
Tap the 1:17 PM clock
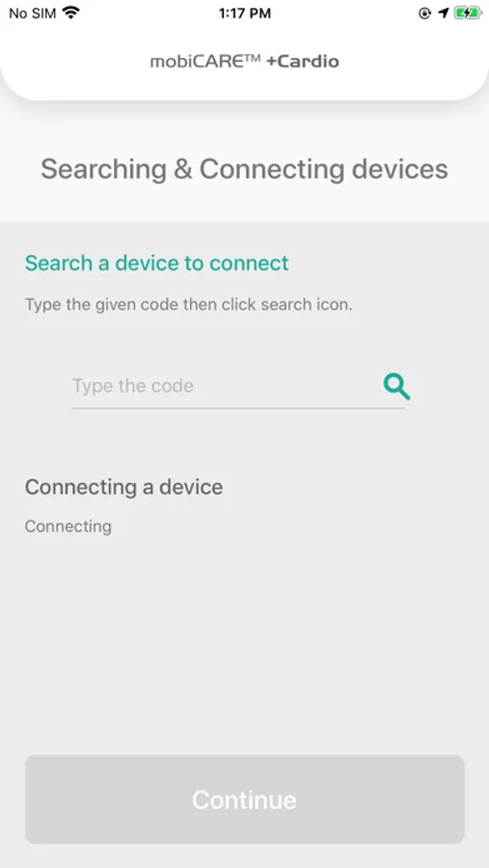tap(244, 14)
